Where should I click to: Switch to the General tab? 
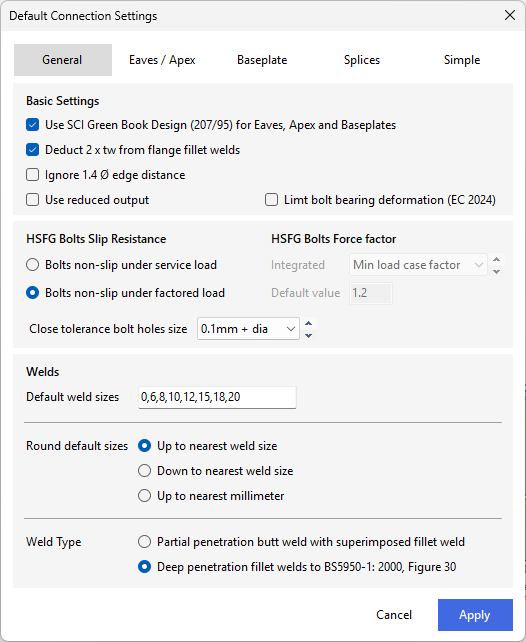63,60
